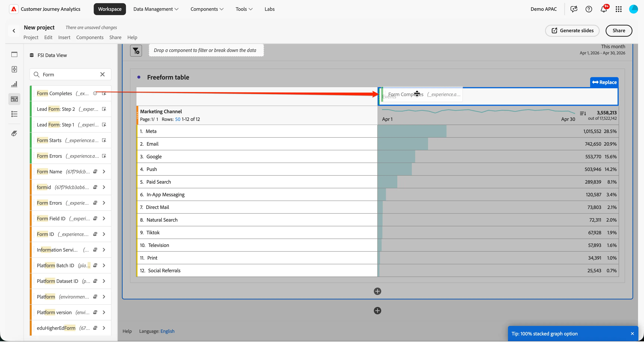The image size is (644, 349).
Task: Open the Edit menu
Action: (x=48, y=37)
